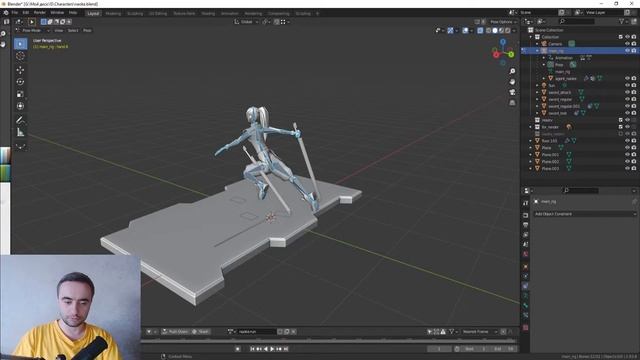
Task: Open Global transform orientation dropdown
Action: 246,22
